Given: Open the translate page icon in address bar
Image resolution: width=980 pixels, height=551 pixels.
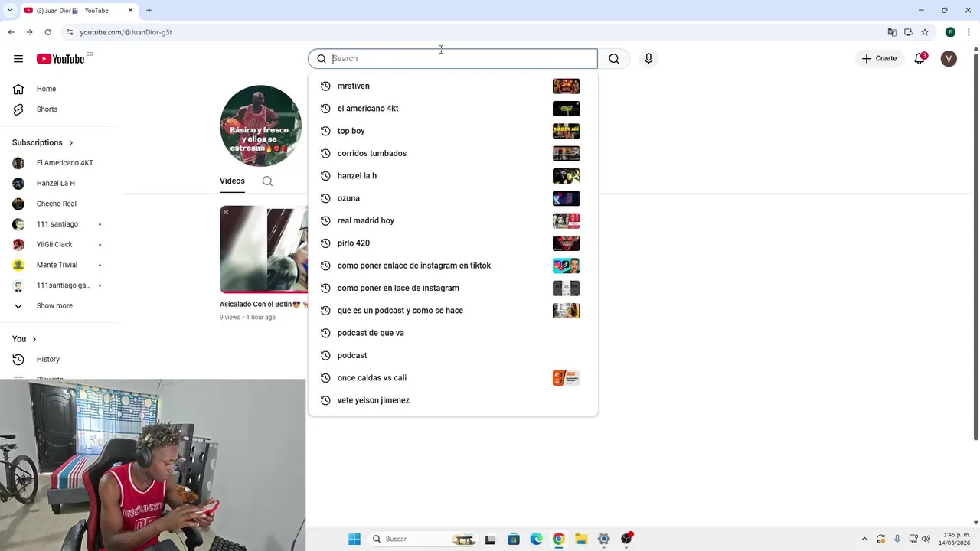Looking at the screenshot, I should click(892, 32).
